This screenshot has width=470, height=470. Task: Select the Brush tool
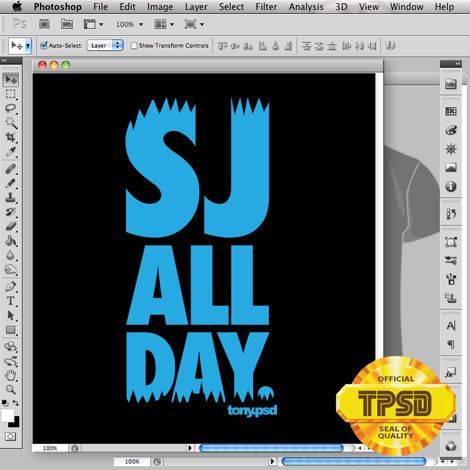(11, 183)
